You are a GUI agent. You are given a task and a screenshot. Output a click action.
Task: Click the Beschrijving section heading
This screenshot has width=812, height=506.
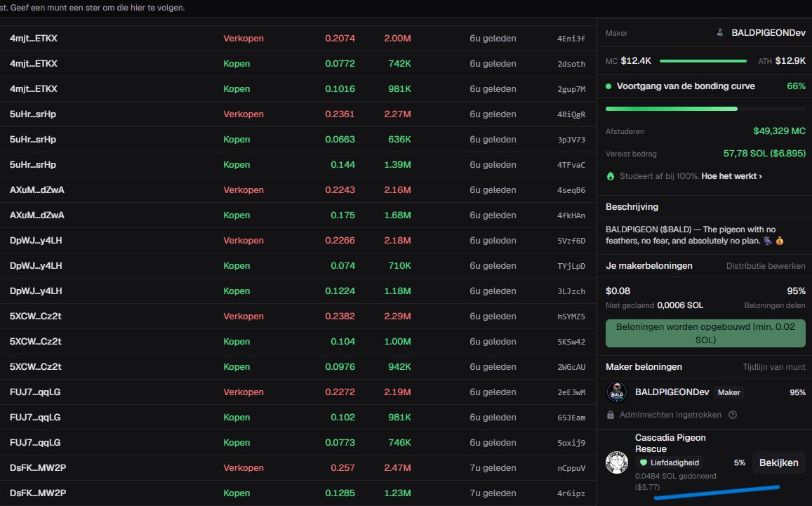[632, 206]
